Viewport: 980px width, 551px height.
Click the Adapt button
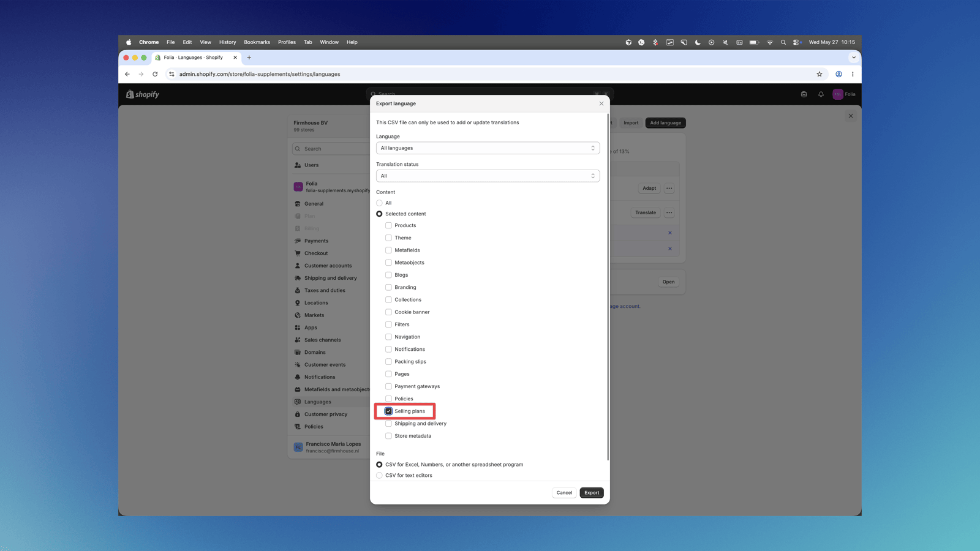(649, 189)
